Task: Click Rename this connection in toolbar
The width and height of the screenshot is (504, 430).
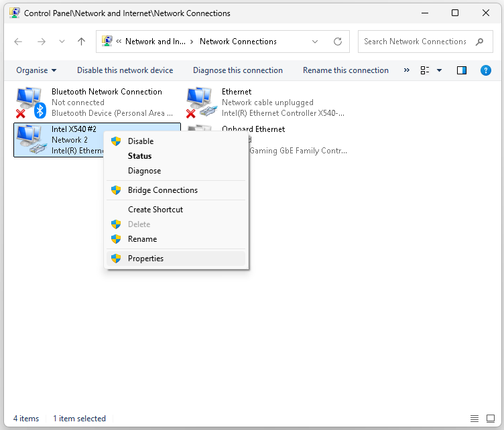Action: pos(345,70)
